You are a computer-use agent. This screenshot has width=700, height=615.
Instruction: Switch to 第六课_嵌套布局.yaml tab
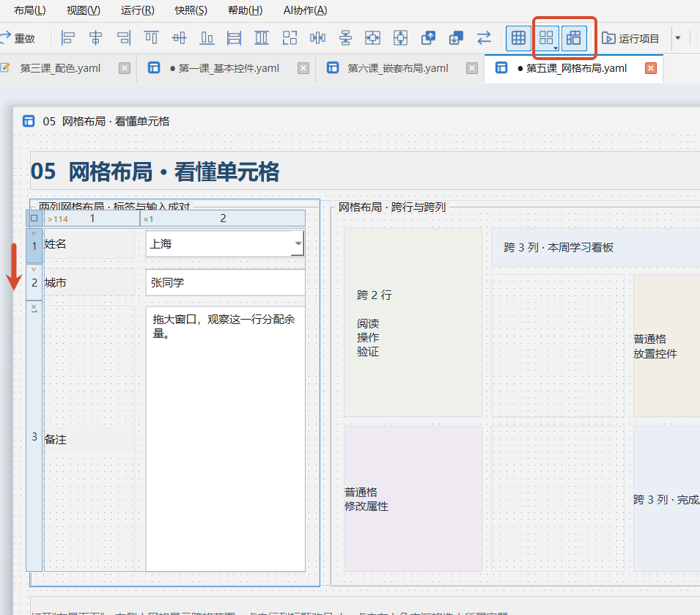click(398, 68)
